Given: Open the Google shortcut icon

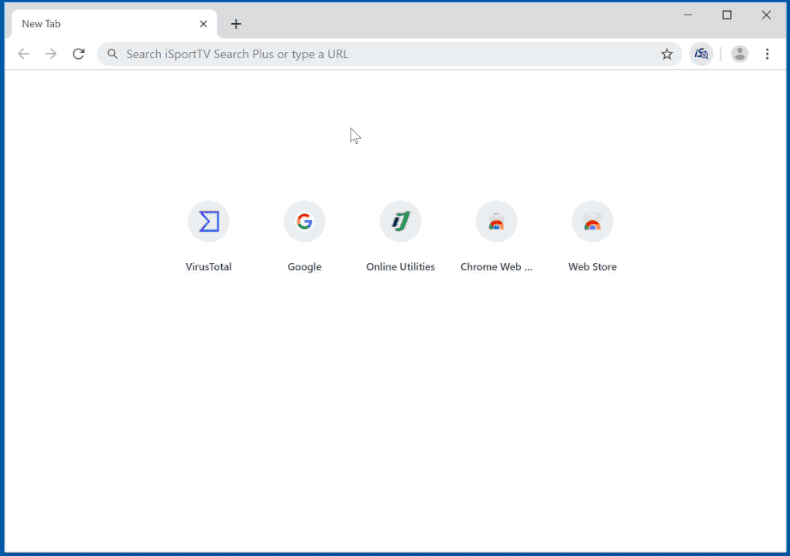Looking at the screenshot, I should (x=304, y=222).
